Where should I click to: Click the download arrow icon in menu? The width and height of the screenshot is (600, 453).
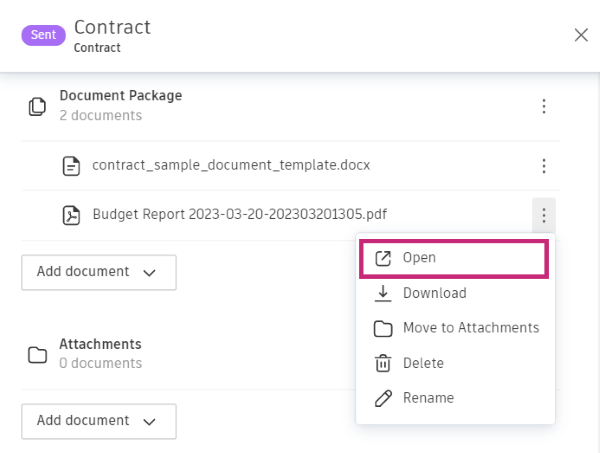pos(382,293)
